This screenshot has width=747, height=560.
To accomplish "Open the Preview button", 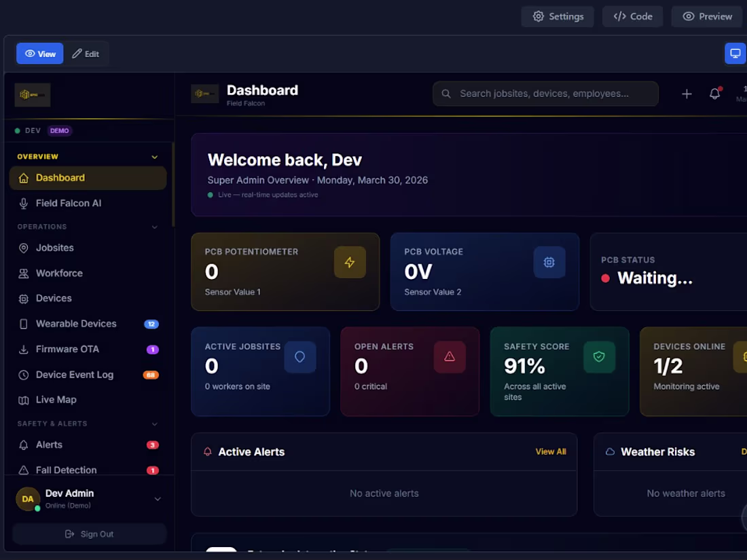I will (707, 17).
